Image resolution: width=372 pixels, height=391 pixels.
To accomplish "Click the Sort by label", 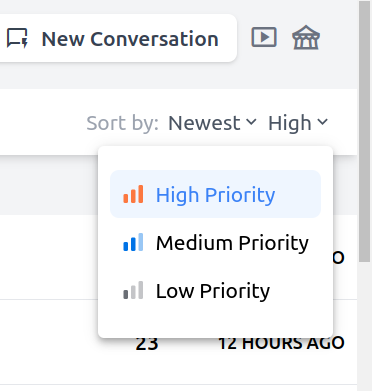I will (x=122, y=123).
